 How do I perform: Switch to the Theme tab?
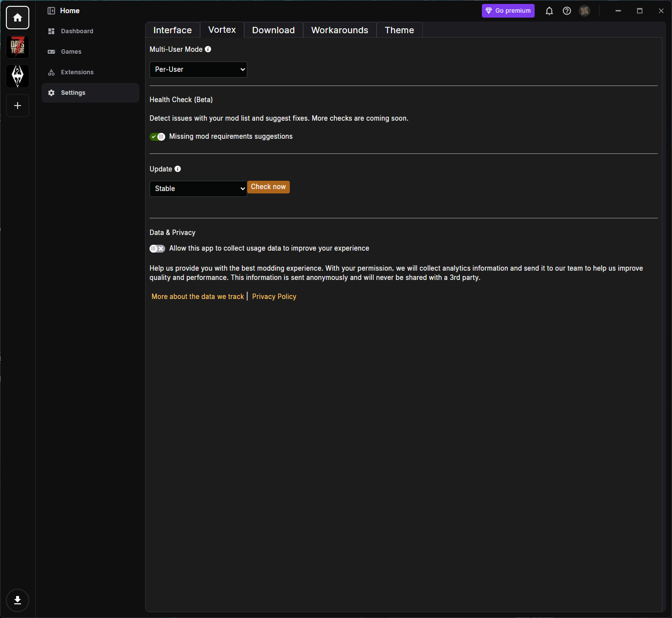(399, 30)
